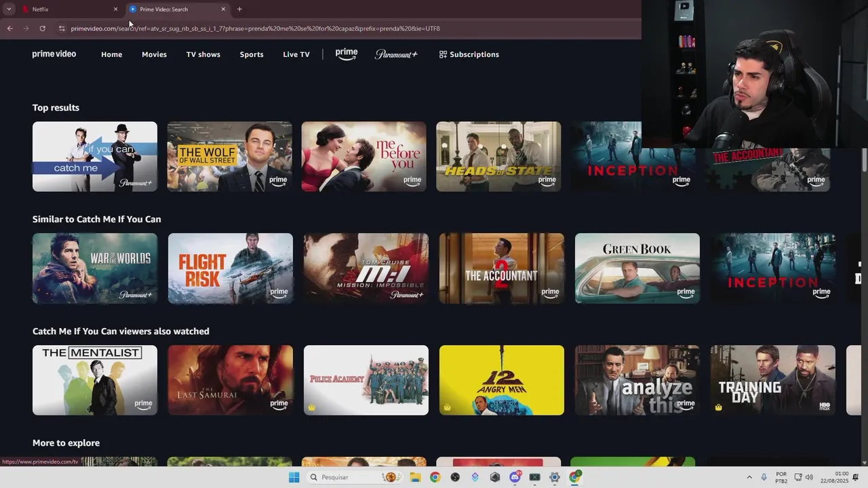Open the terminal icon on the taskbar
This screenshot has width=868, height=488.
(x=534, y=477)
